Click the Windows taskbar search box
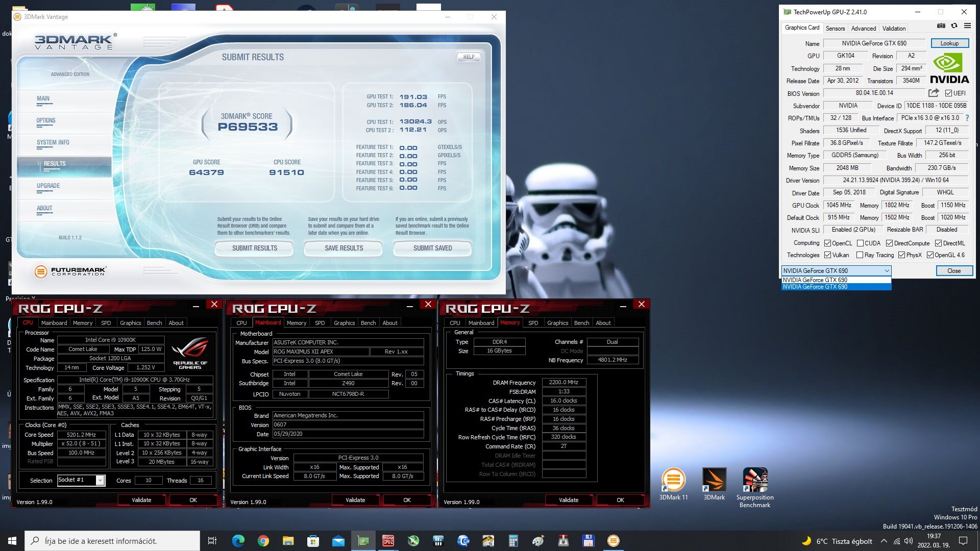The image size is (980, 551). pos(112,541)
